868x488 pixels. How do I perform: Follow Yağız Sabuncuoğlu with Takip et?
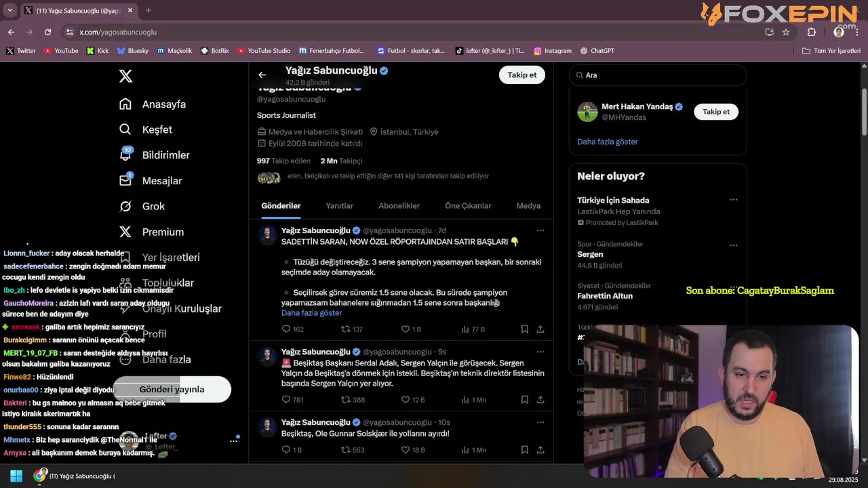[522, 75]
